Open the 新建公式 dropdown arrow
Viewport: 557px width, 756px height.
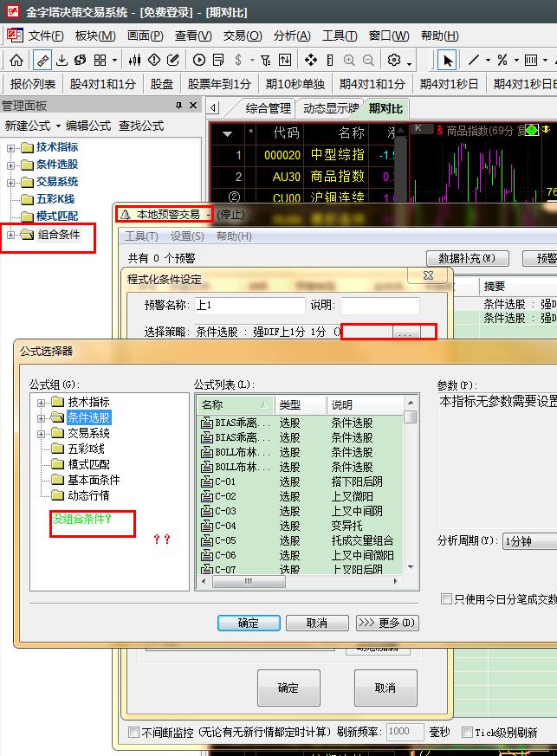(58, 126)
